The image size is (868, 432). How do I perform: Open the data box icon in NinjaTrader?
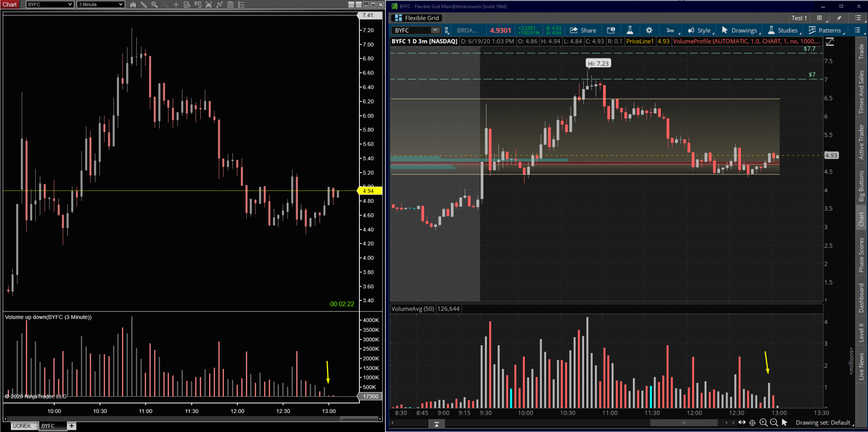click(x=187, y=5)
